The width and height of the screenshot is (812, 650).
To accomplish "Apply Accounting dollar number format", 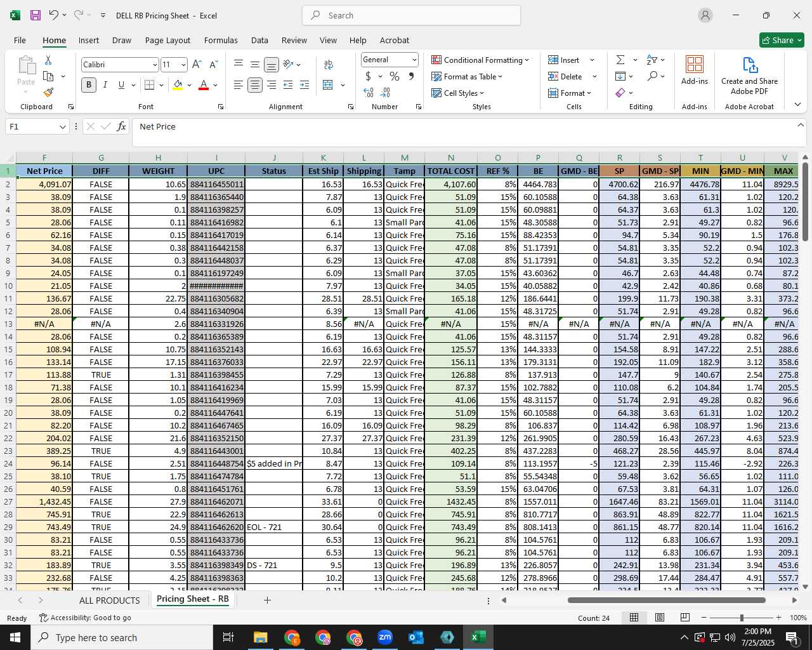I will coord(369,76).
